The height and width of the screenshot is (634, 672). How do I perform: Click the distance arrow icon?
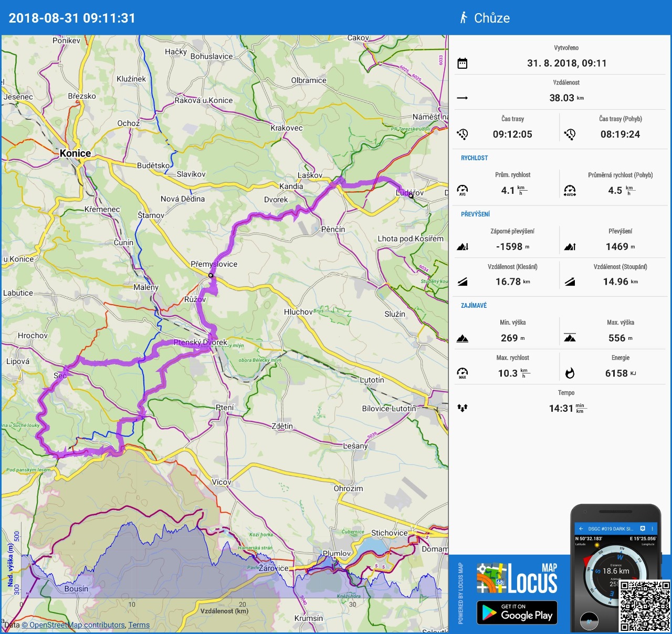click(462, 98)
